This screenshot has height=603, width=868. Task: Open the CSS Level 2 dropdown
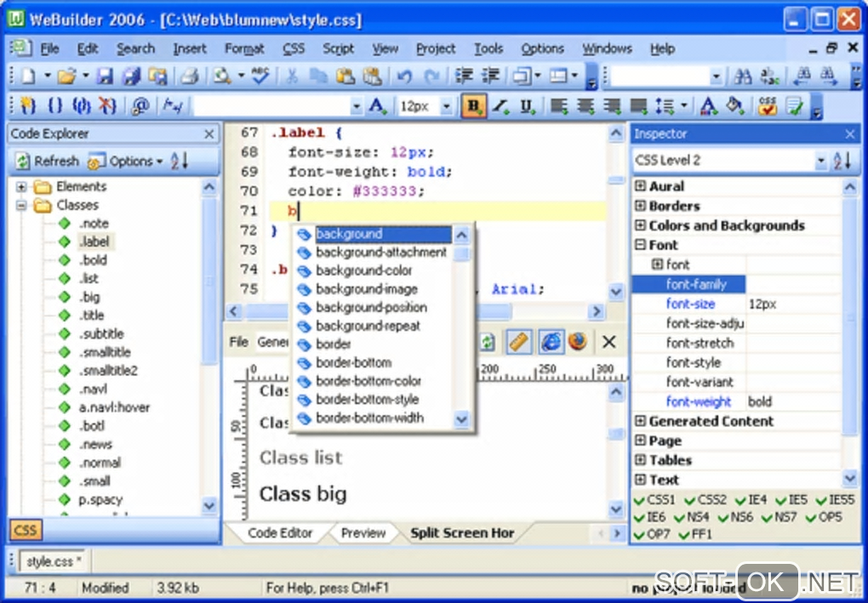click(821, 161)
